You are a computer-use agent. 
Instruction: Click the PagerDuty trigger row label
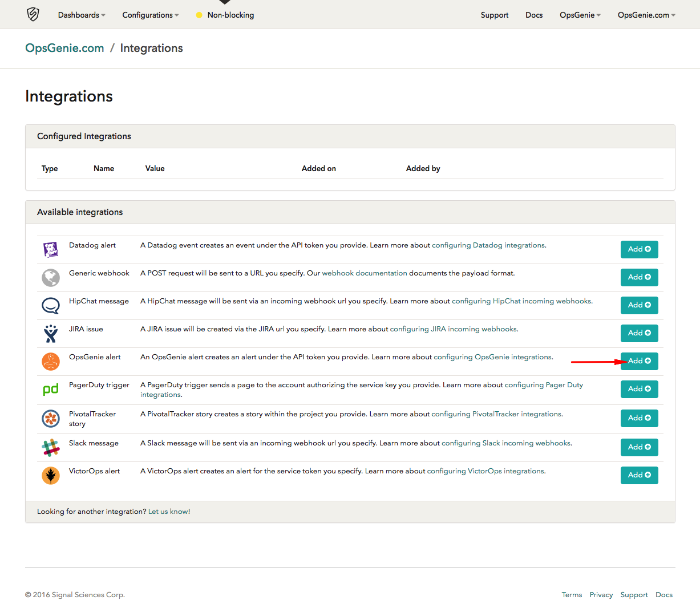coord(99,385)
